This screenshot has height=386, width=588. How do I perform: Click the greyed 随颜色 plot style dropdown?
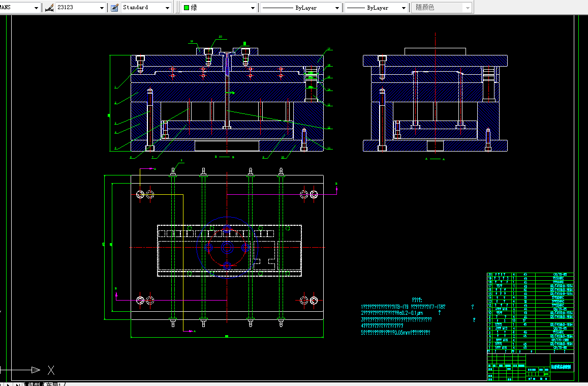pyautogui.click(x=442, y=8)
